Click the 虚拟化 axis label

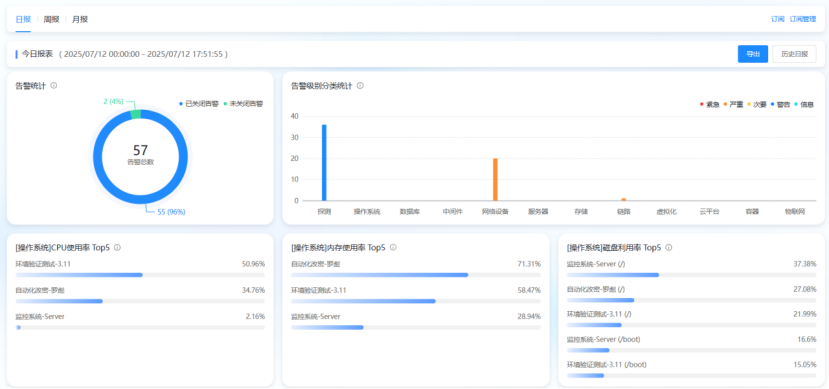click(667, 211)
